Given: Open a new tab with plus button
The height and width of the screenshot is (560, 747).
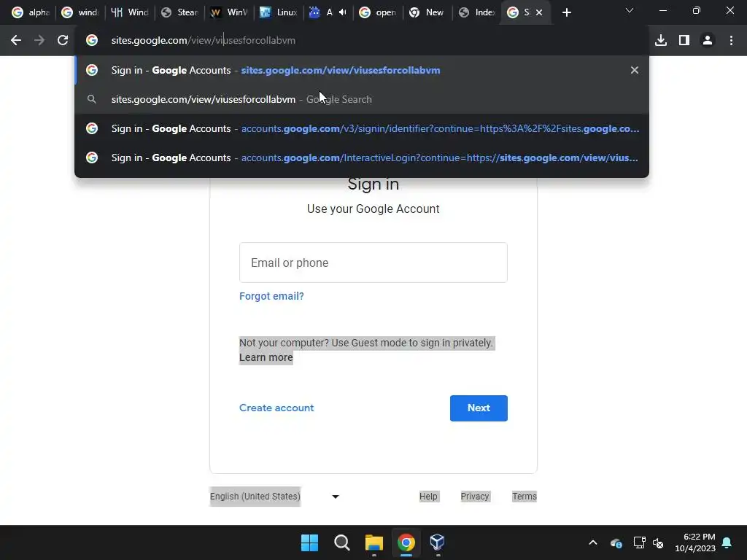Looking at the screenshot, I should (x=566, y=13).
